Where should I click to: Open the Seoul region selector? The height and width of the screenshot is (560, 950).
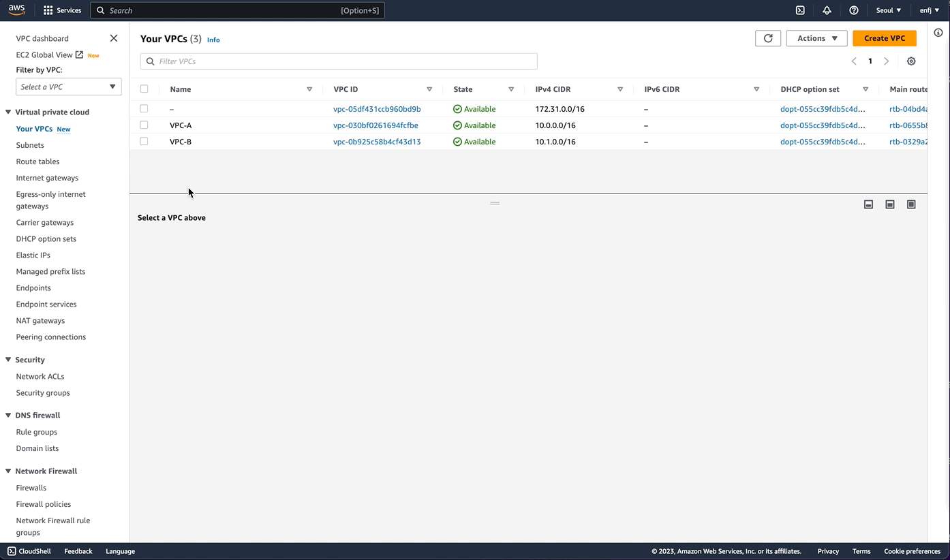click(889, 10)
